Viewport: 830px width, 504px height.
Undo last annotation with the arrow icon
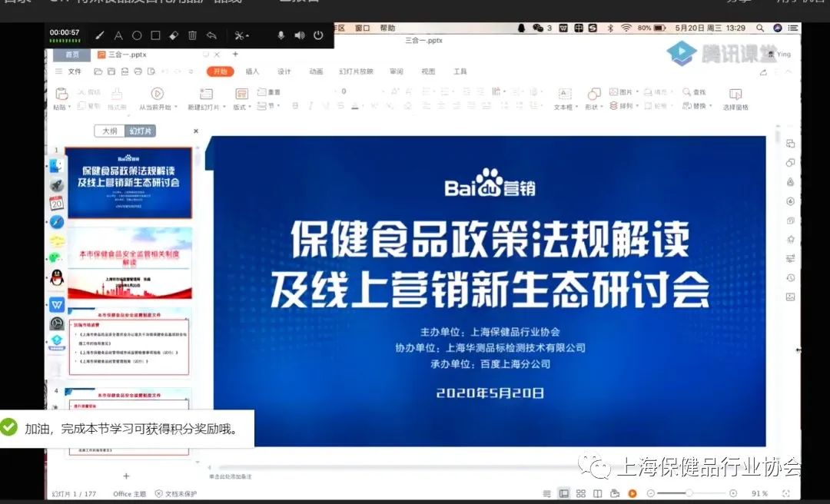[211, 35]
